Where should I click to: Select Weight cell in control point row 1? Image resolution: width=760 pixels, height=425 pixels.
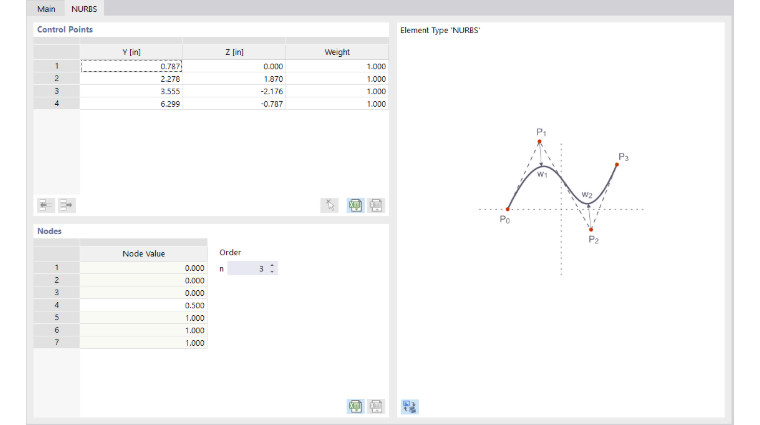pyautogui.click(x=337, y=66)
